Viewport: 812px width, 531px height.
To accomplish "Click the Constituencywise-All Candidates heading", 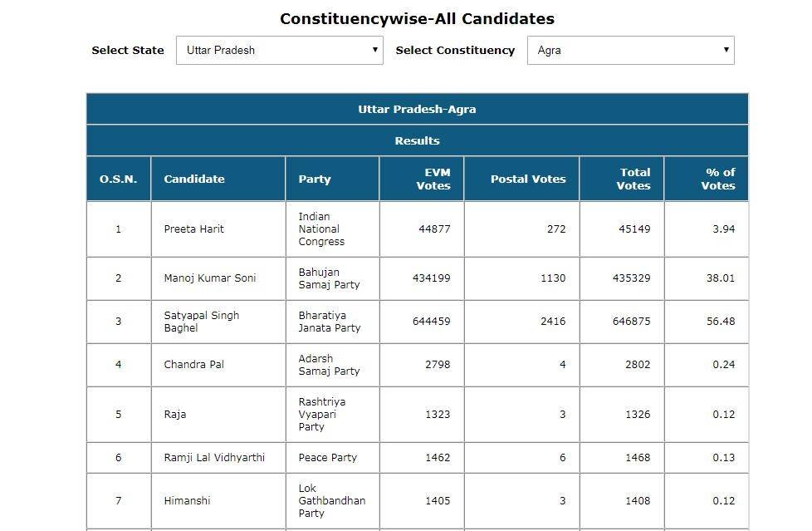I will click(417, 18).
